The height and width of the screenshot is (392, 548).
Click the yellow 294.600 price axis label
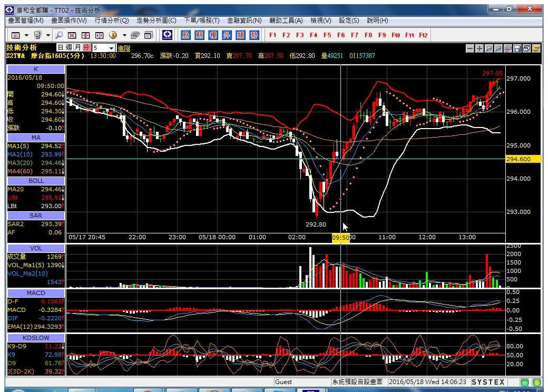coord(524,159)
